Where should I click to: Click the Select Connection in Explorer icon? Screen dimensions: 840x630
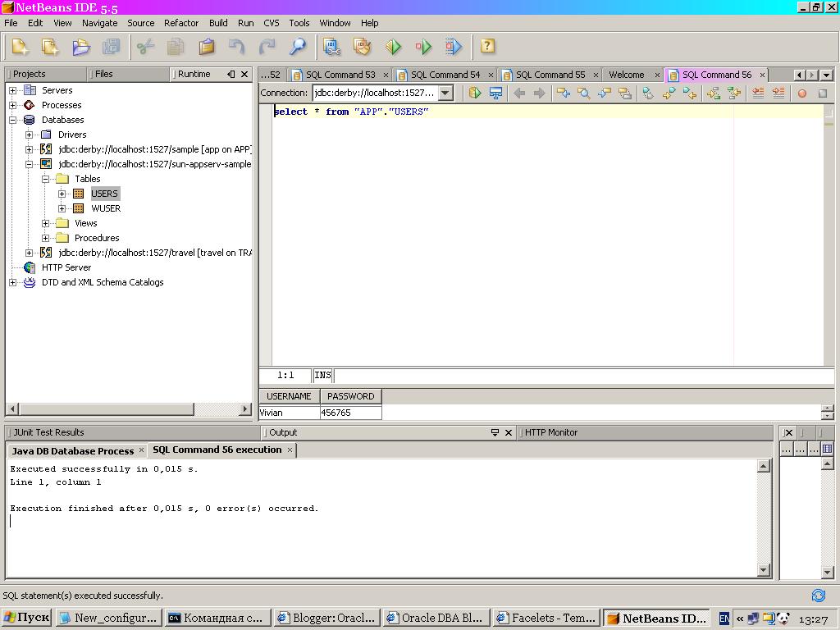click(x=496, y=94)
